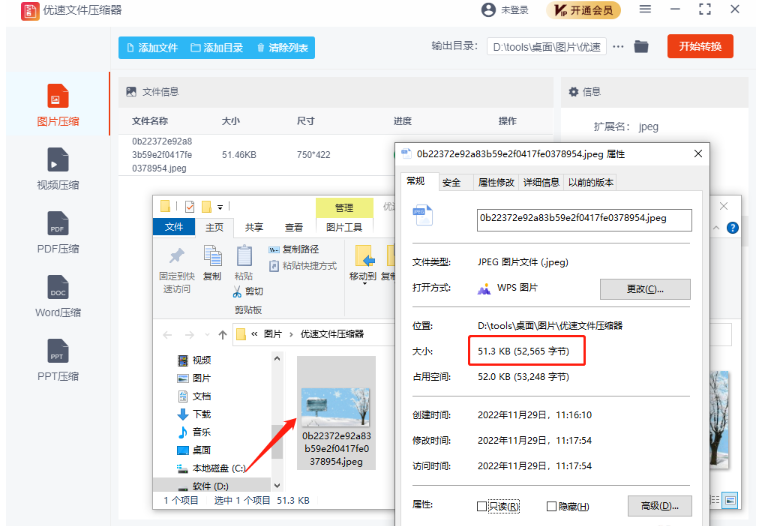
Task: Switch to 以前的版本 tab
Action: click(x=591, y=183)
